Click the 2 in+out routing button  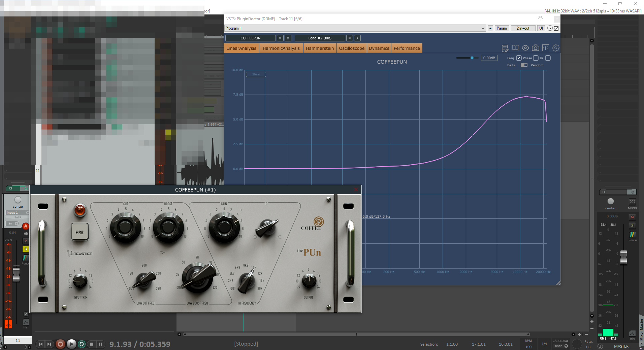click(523, 28)
